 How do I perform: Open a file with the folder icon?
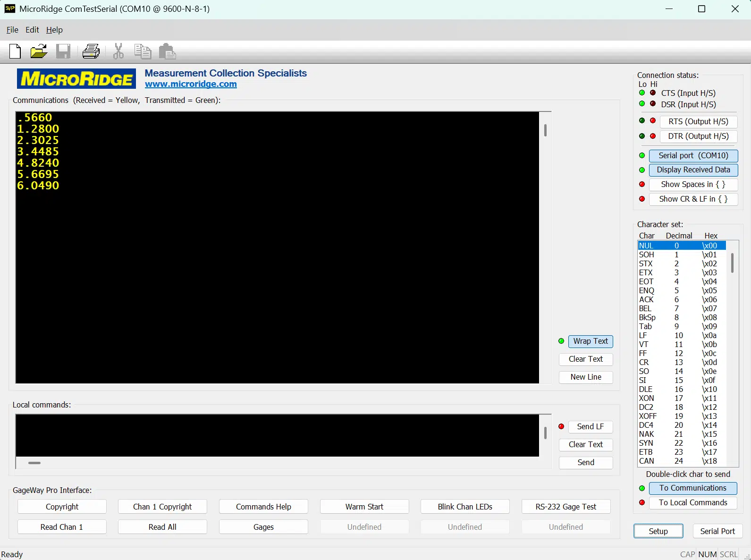39,51
